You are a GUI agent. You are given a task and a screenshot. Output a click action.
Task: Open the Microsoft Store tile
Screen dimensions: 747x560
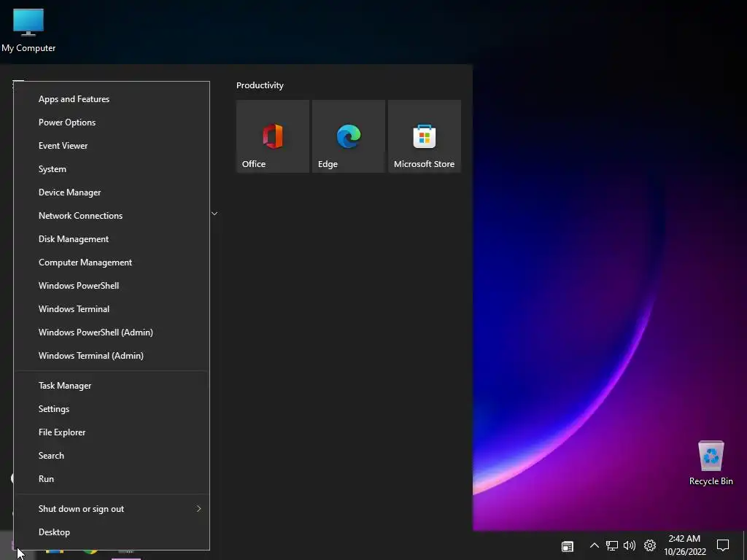[425, 136]
